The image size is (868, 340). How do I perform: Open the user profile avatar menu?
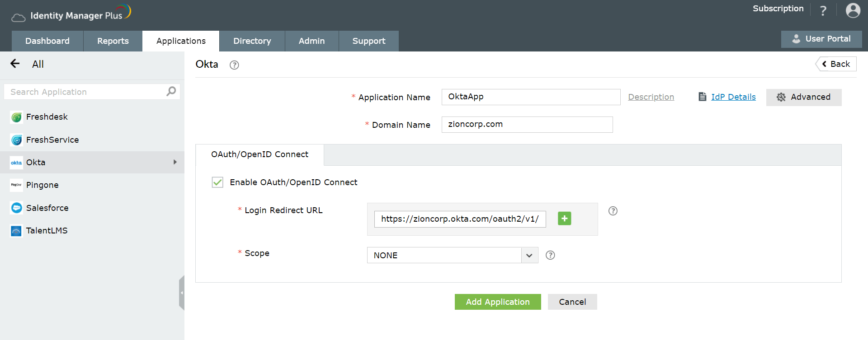click(853, 10)
